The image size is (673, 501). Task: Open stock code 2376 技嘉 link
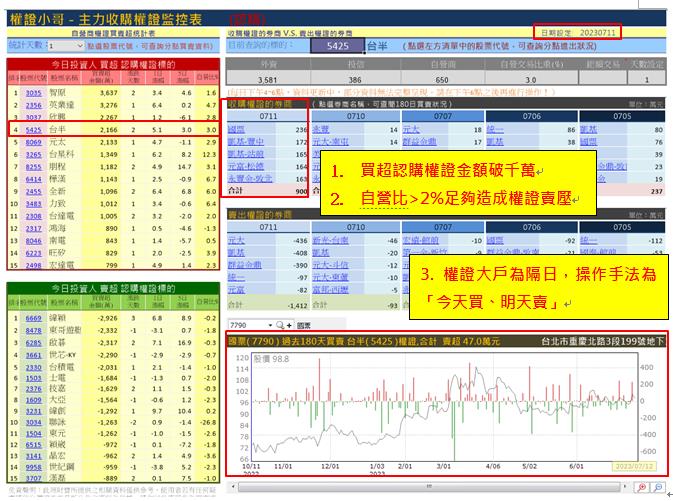point(33,389)
